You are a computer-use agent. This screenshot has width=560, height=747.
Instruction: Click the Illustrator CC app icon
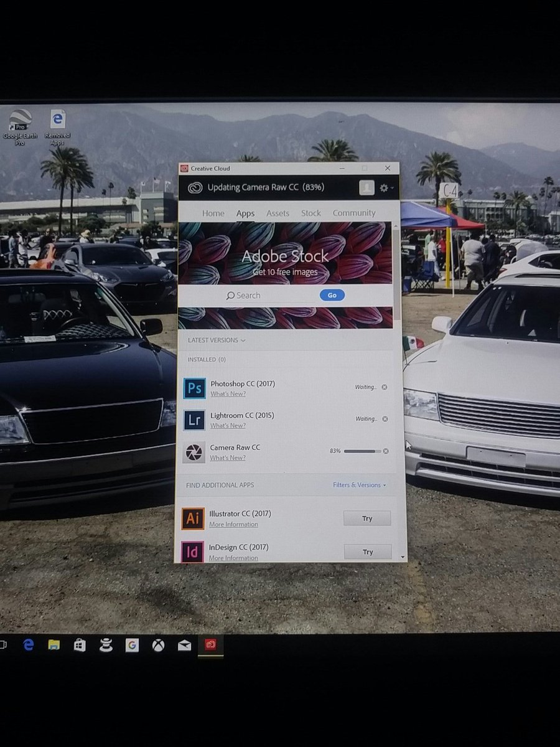(193, 519)
